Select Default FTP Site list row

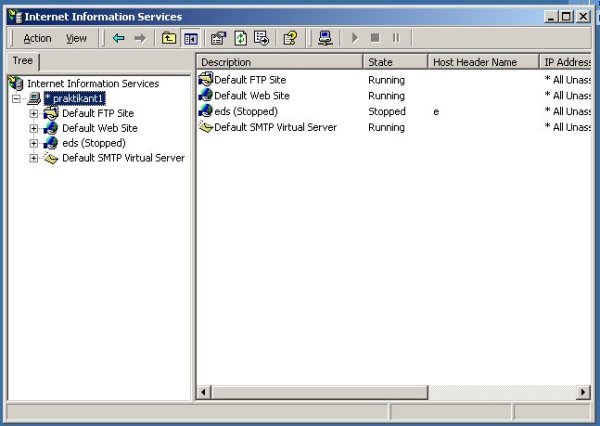click(x=394, y=80)
